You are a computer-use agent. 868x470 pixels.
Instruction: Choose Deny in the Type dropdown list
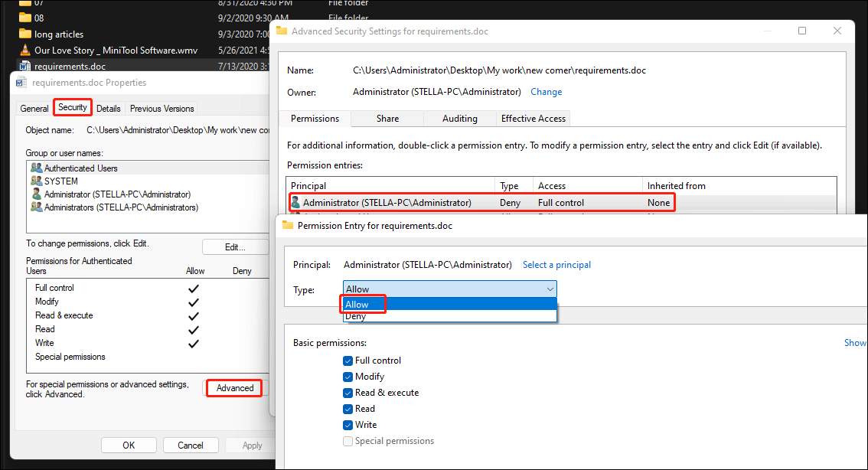[356, 316]
